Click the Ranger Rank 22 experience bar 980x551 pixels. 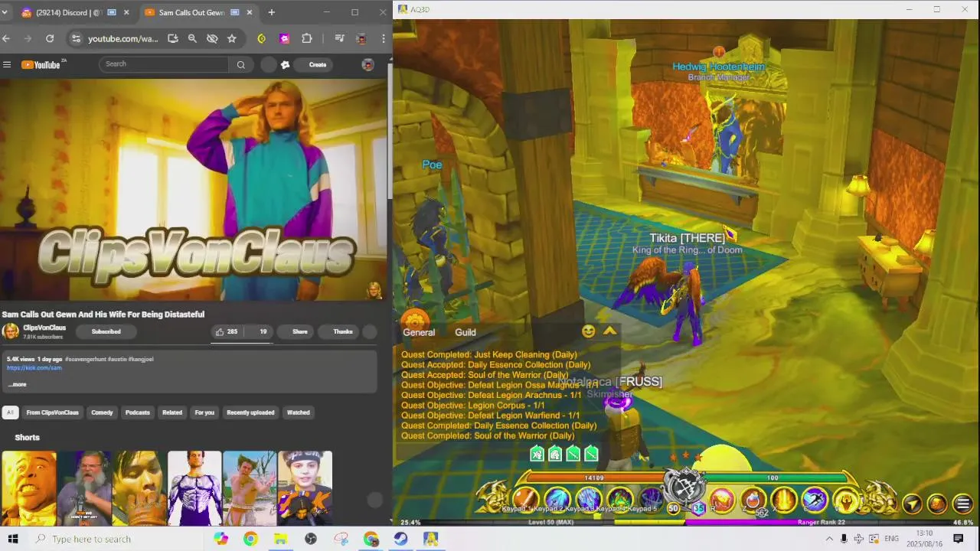(x=831, y=523)
